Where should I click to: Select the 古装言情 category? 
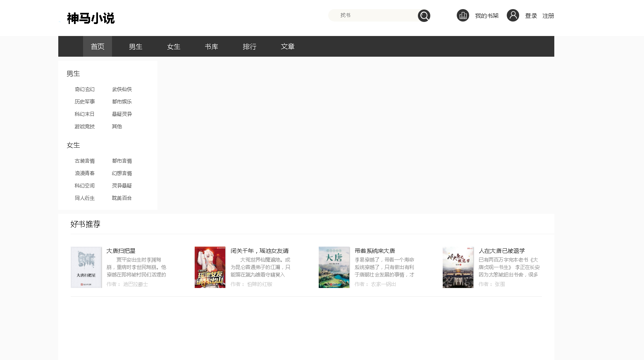click(x=85, y=161)
